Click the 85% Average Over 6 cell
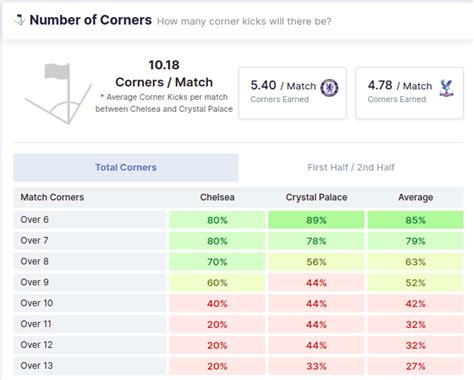474x380 pixels. point(416,220)
